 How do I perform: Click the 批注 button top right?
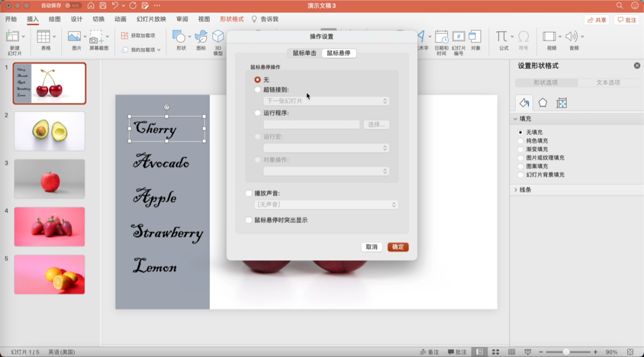pos(627,20)
